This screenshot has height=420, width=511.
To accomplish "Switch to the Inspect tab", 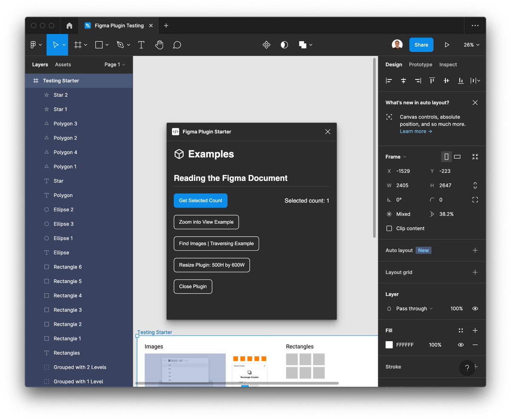I will coord(448,65).
